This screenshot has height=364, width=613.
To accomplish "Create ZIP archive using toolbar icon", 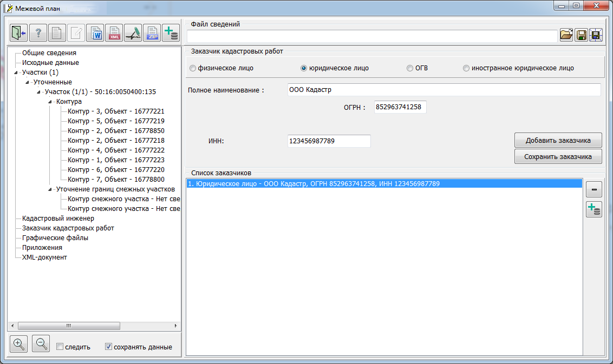I will (x=152, y=33).
